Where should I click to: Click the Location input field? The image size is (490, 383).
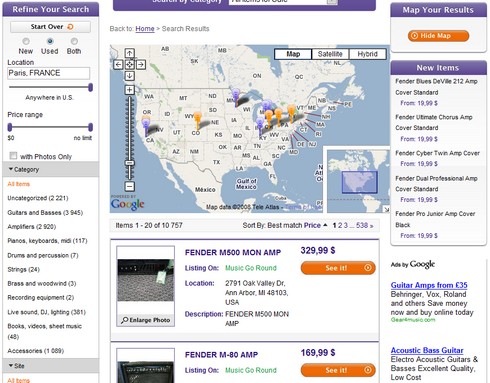pyautogui.click(x=49, y=73)
